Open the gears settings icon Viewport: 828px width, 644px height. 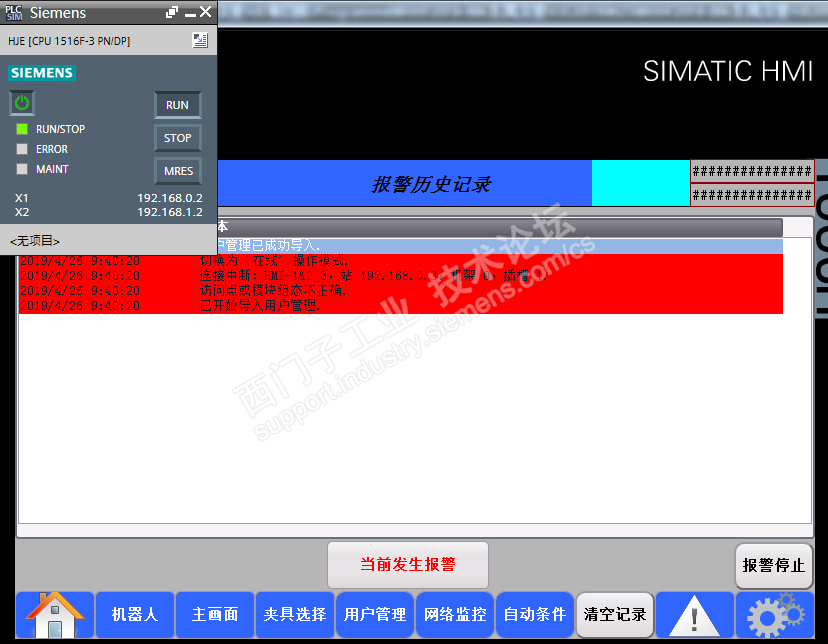click(x=775, y=615)
